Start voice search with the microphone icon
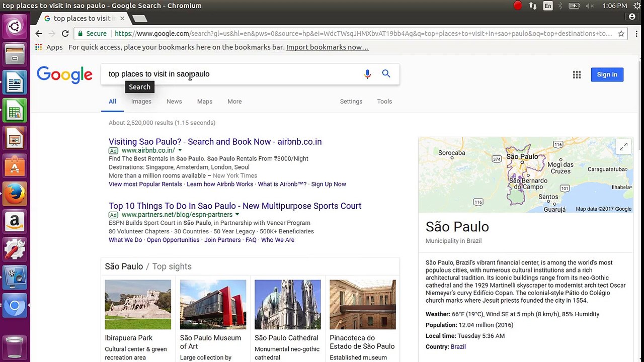Image resolution: width=644 pixels, height=362 pixels. tap(367, 74)
